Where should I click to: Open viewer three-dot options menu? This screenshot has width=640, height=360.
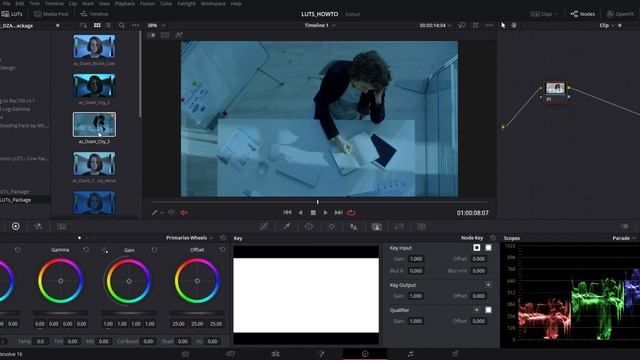(x=489, y=25)
